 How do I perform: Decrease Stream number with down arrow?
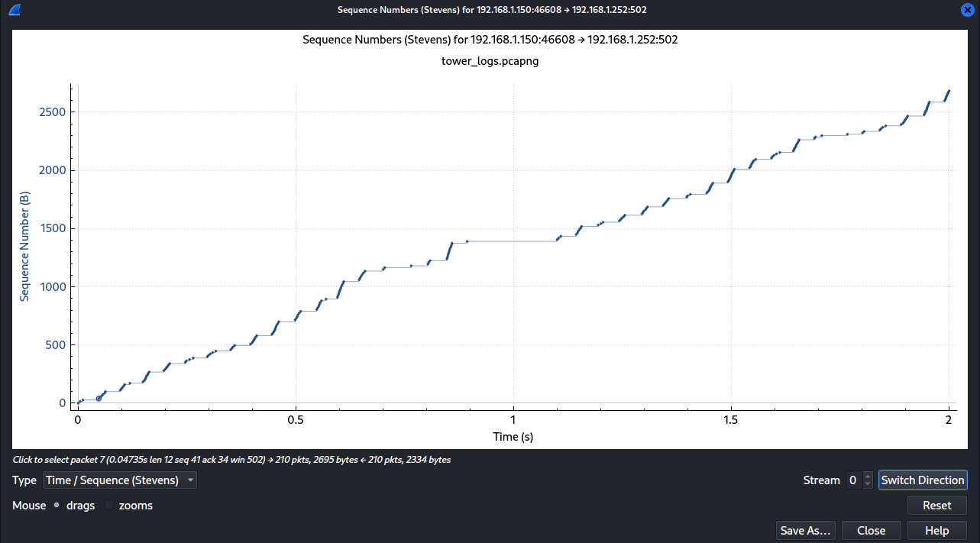coord(867,484)
